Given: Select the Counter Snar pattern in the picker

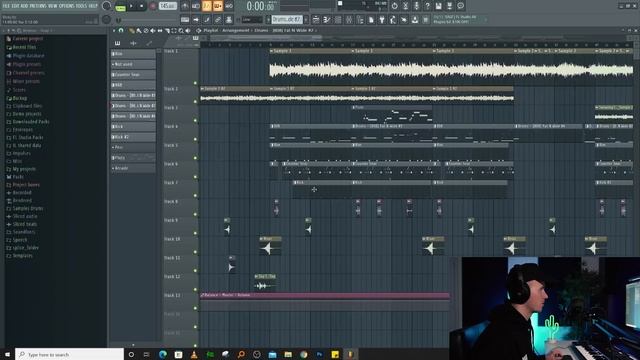Looking at the screenshot, I should [x=133, y=75].
